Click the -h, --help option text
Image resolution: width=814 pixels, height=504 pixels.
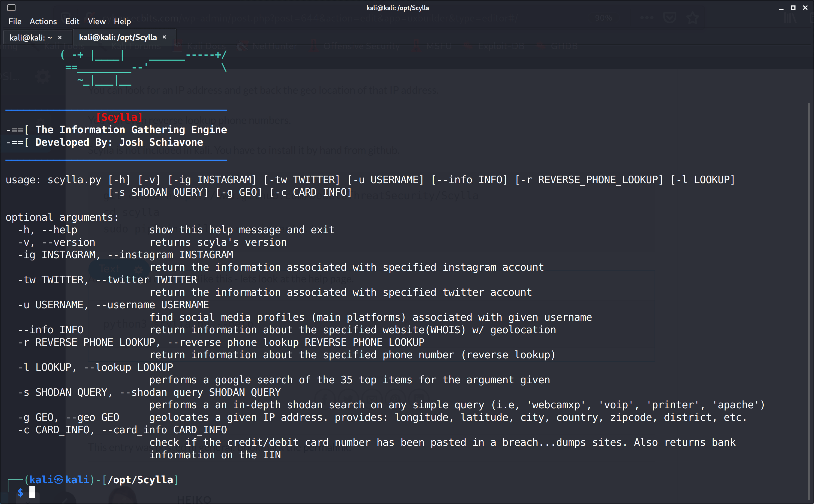point(48,230)
